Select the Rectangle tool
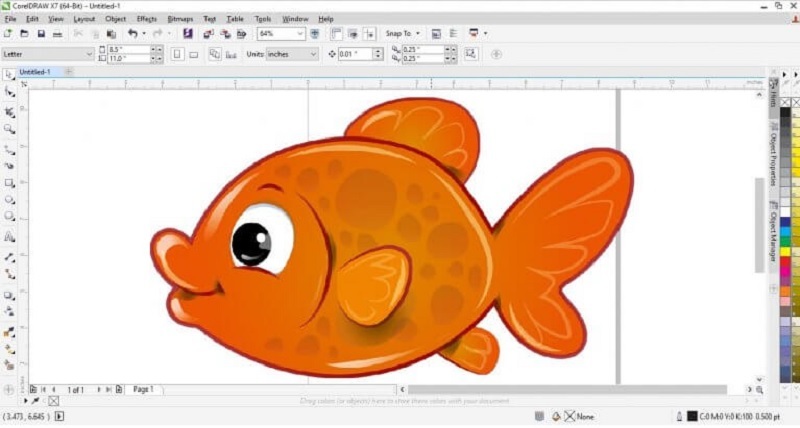The image size is (800, 428). tap(9, 183)
